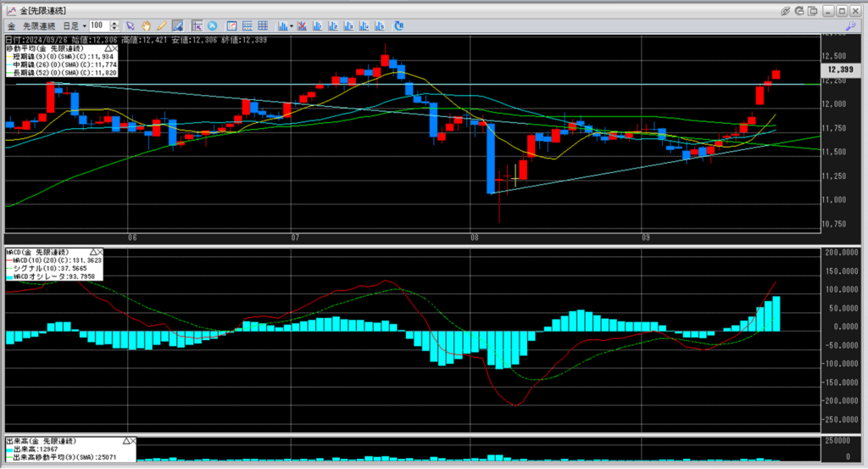Click the 150.0000 MACD axis label

842,271
